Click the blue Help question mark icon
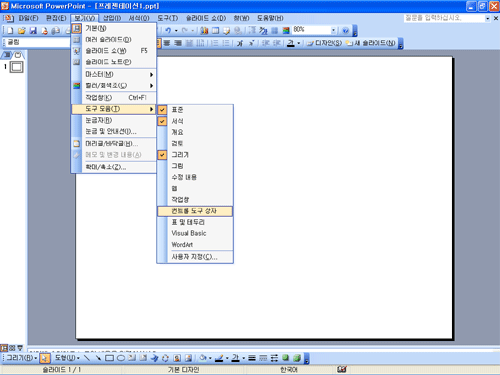The height and width of the screenshot is (375, 500). pos(345,31)
